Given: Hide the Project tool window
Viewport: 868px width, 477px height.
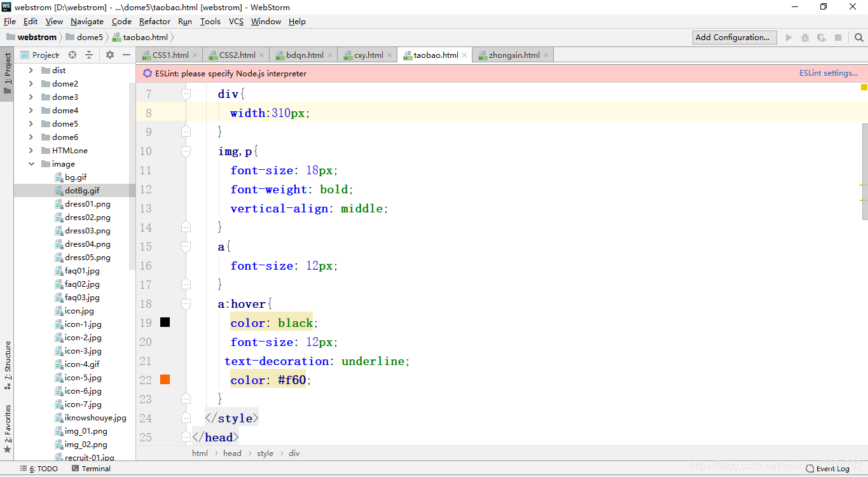Looking at the screenshot, I should click(x=127, y=55).
